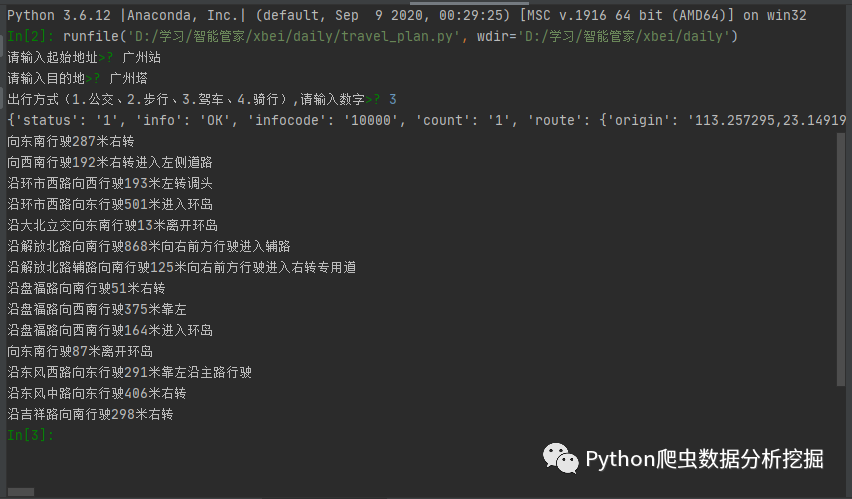Click the entered origin value 广州站
The width and height of the screenshot is (852, 499).
click(x=141, y=57)
